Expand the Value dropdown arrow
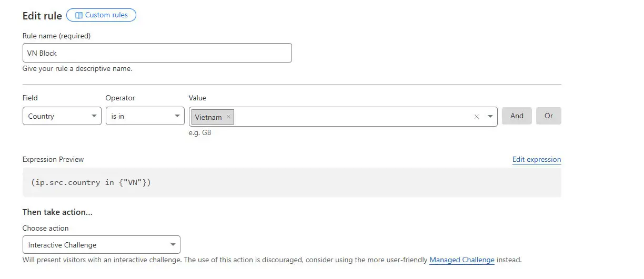This screenshot has width=644, height=279. (x=490, y=117)
